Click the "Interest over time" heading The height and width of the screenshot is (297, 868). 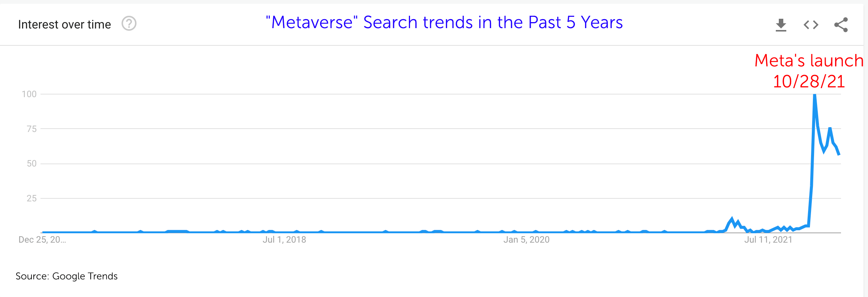pos(64,24)
